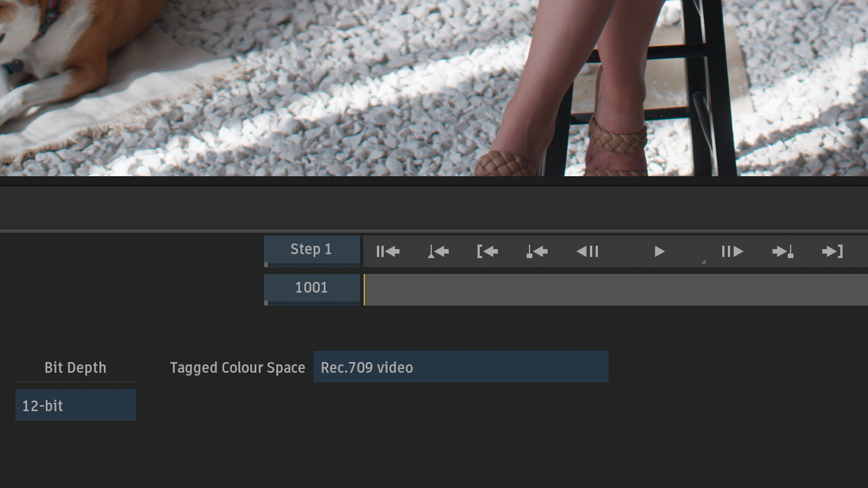This screenshot has height=488, width=868.
Task: Click the Step 1 field
Action: (312, 251)
